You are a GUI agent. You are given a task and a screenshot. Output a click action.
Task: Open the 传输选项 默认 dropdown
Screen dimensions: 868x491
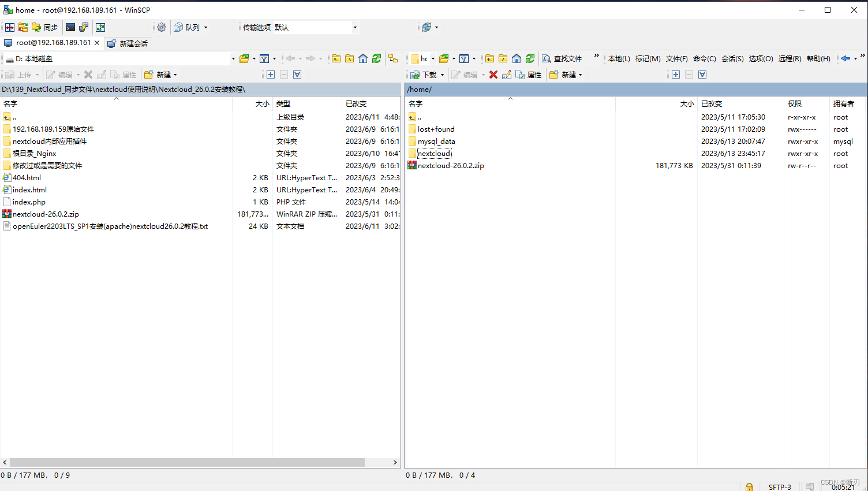(x=315, y=27)
